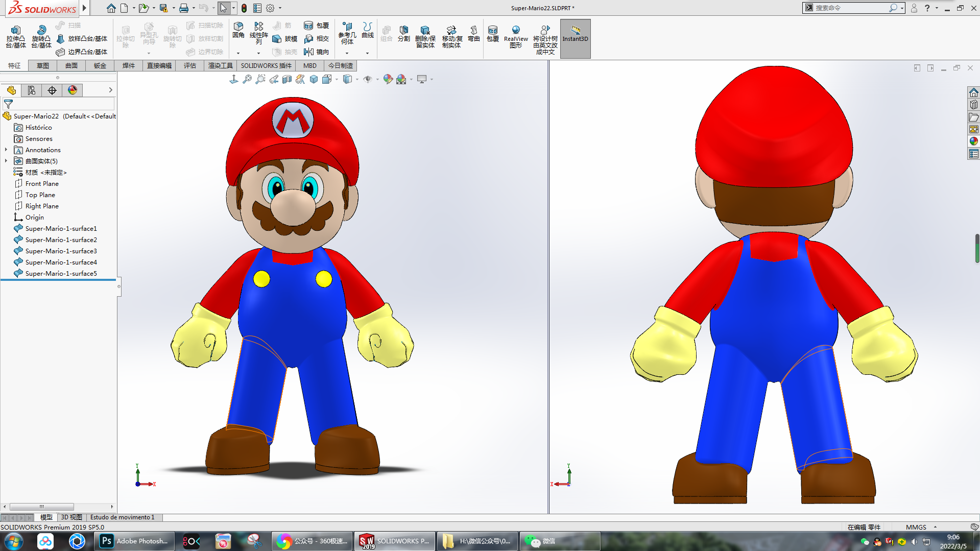Switch to 3D 视图 bottom tab

[71, 517]
